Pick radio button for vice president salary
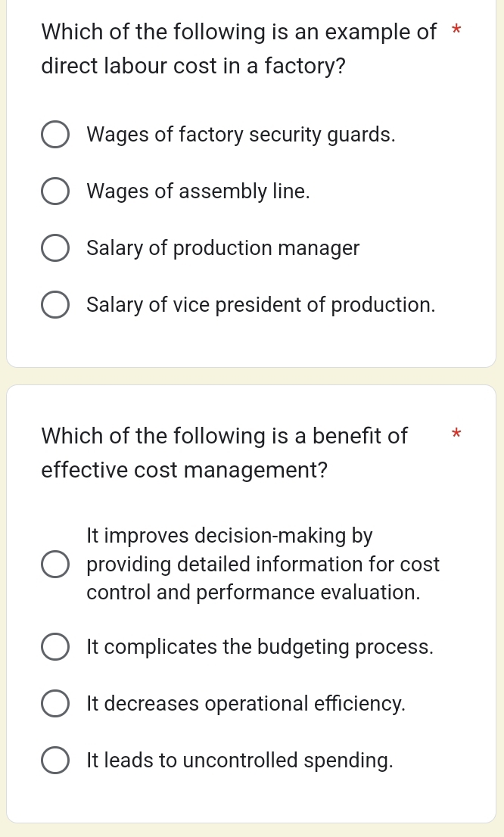 54,305
